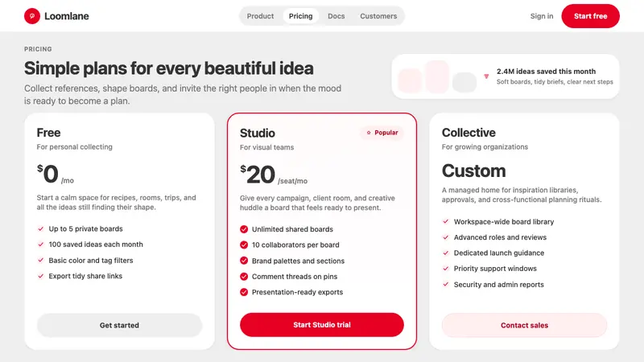The height and width of the screenshot is (362, 644).
Task: Click the Custom price heading
Action: (473, 171)
